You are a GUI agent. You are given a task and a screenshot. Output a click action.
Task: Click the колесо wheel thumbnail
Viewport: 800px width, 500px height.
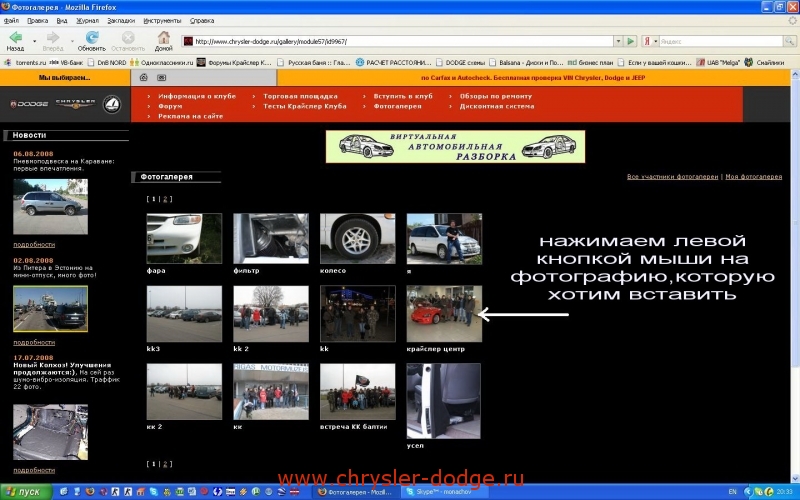click(x=358, y=238)
